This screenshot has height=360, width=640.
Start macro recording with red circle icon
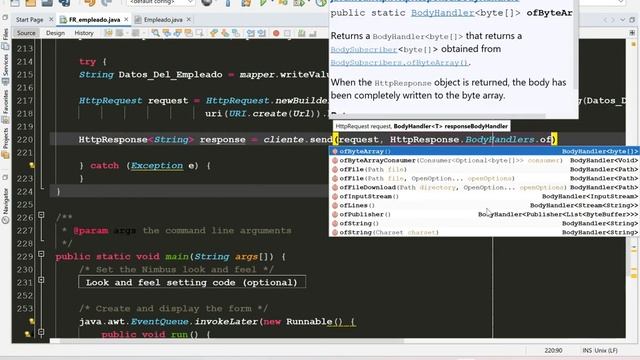276,33
